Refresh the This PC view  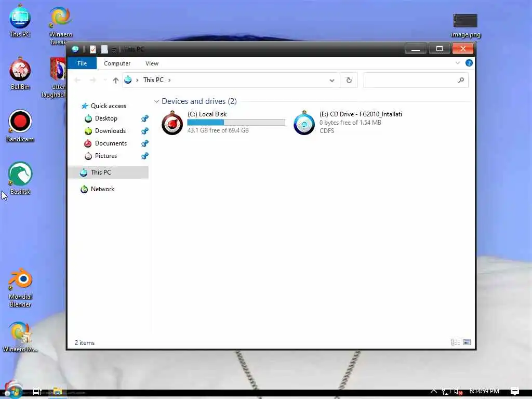coord(349,81)
